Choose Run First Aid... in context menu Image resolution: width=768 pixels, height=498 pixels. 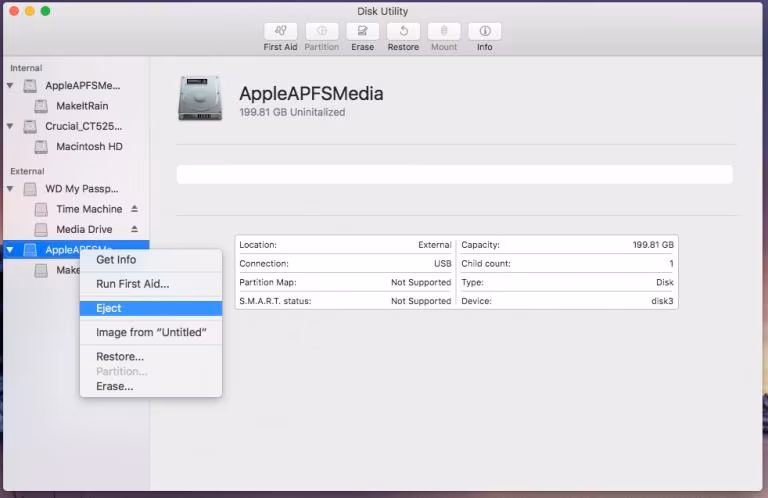151,284
